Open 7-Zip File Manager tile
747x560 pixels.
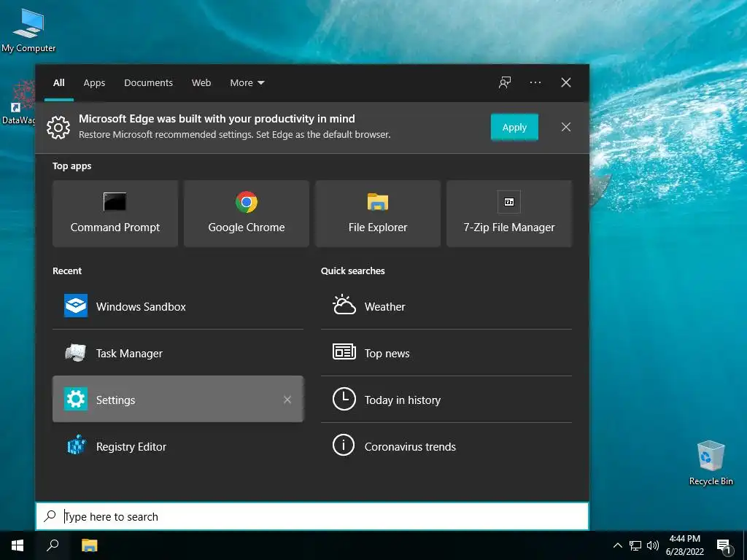(x=508, y=214)
